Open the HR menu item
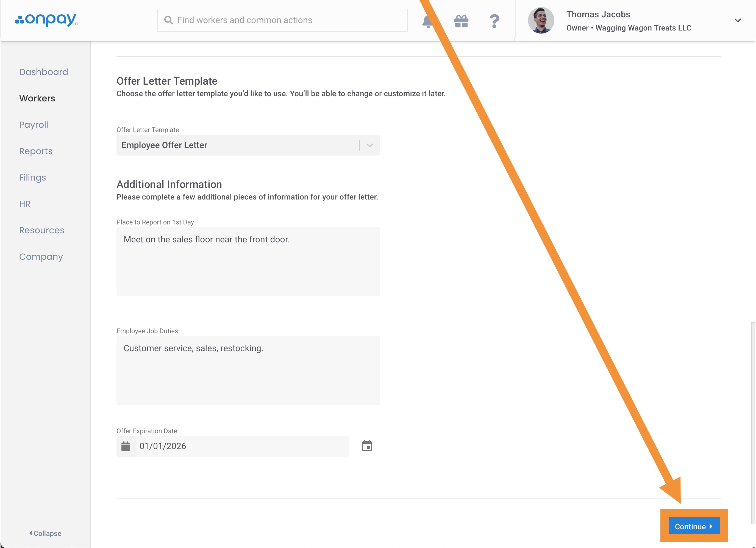 point(25,204)
